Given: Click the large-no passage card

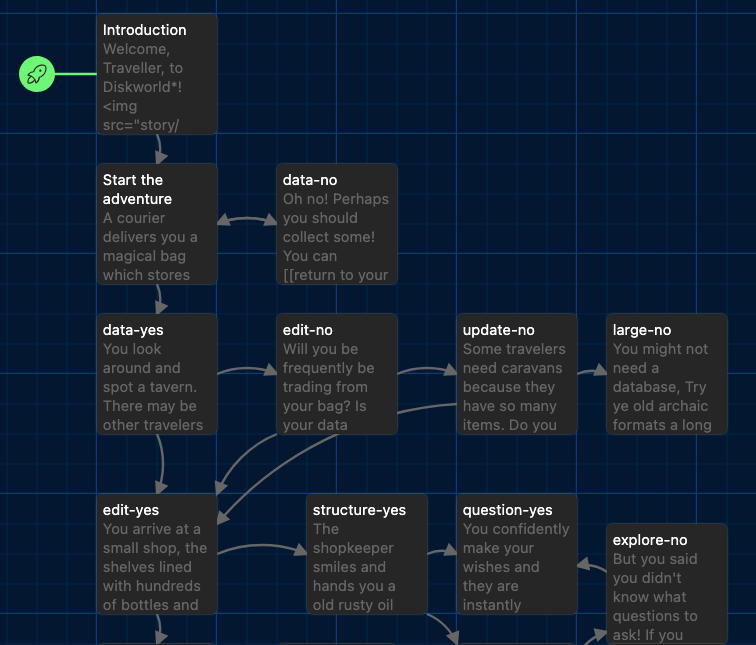Looking at the screenshot, I should (667, 374).
